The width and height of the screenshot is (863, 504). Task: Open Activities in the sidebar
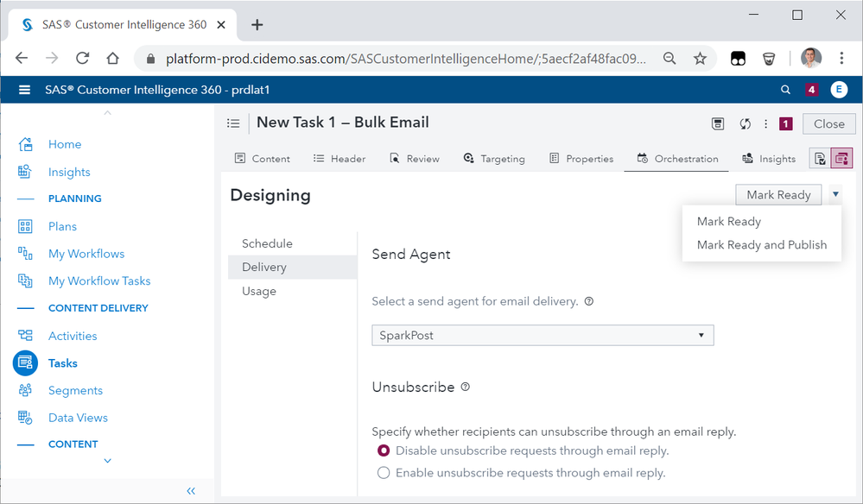pos(73,336)
